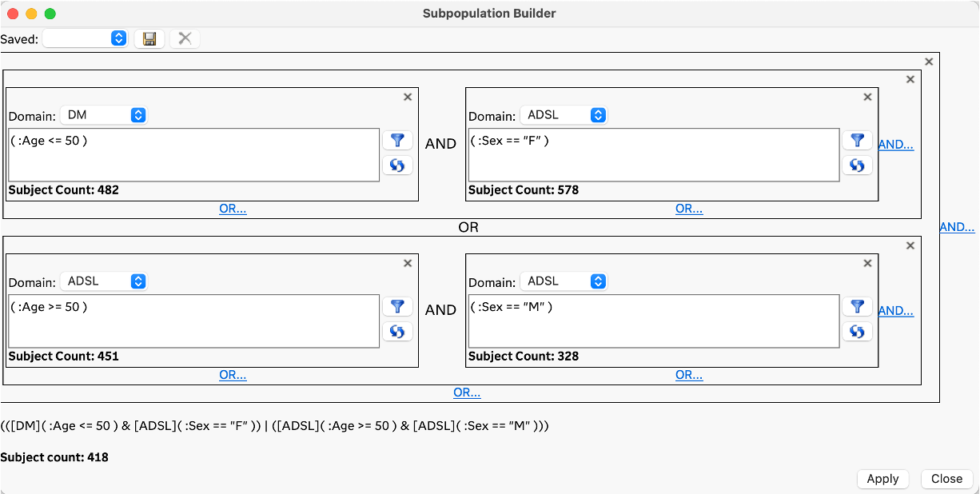Refresh the Sex M clause subject count
Image resolution: width=980 pixels, height=494 pixels.
[x=858, y=331]
